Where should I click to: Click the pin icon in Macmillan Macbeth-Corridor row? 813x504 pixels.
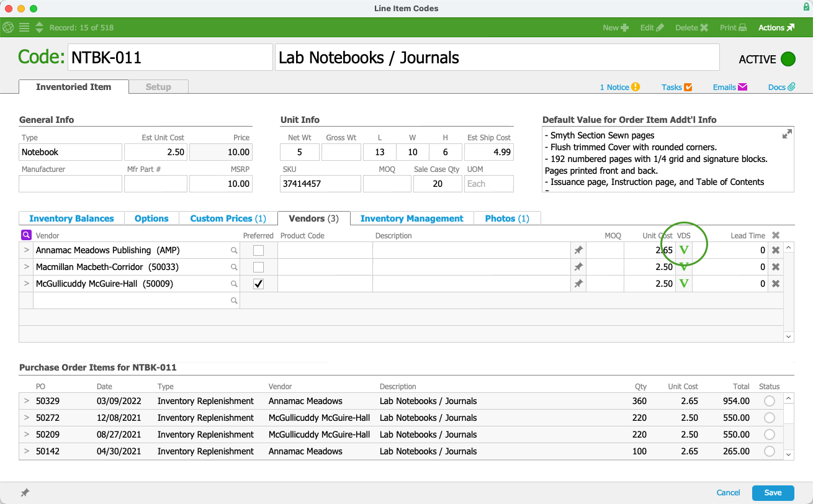pyautogui.click(x=578, y=267)
